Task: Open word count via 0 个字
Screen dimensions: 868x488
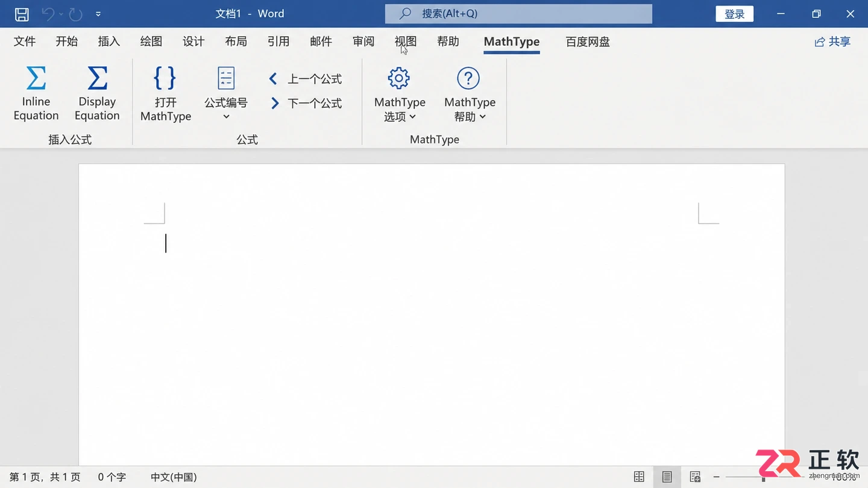Action: [112, 477]
